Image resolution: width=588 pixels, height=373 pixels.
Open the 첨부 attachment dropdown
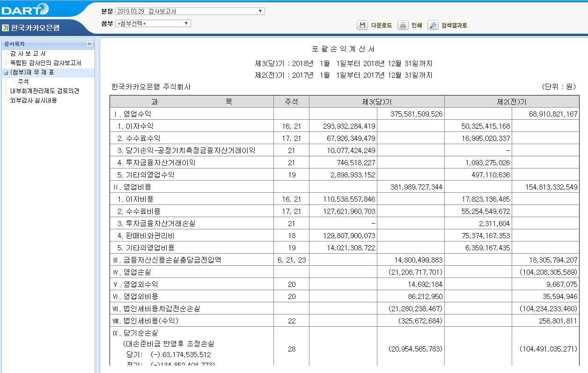153,23
